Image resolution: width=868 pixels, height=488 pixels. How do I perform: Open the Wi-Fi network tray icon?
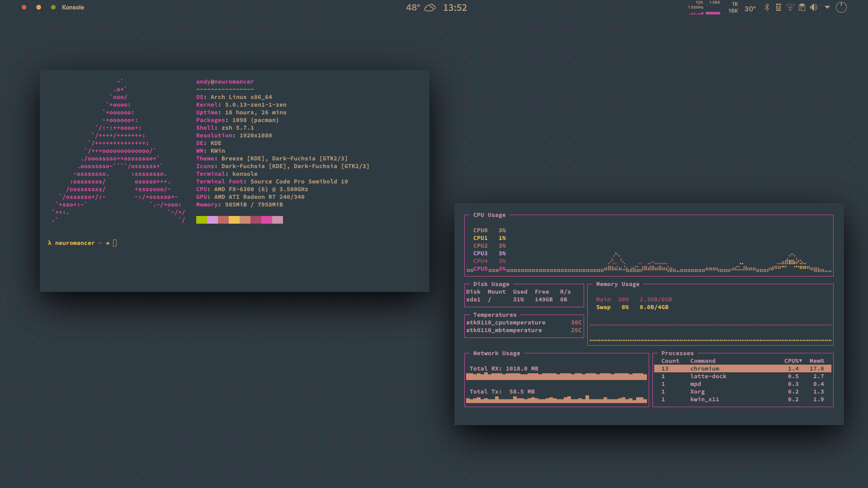pos(790,7)
